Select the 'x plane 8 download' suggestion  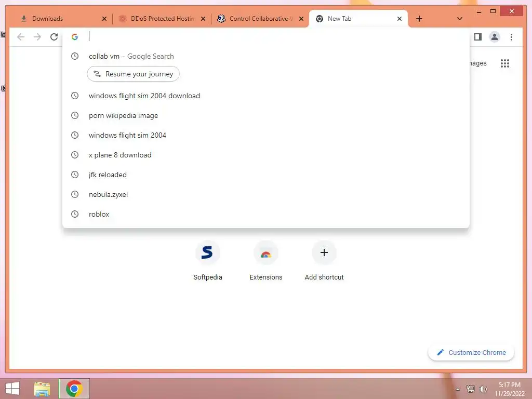pyautogui.click(x=266, y=155)
